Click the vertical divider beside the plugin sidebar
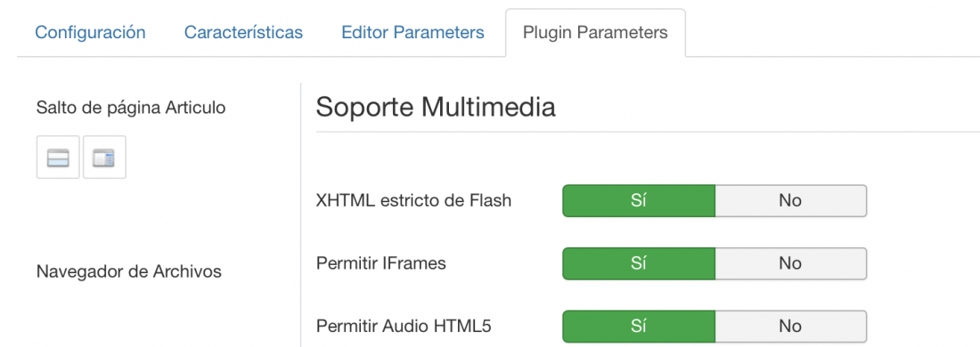Screen dimensions: 980x347 coord(300,214)
